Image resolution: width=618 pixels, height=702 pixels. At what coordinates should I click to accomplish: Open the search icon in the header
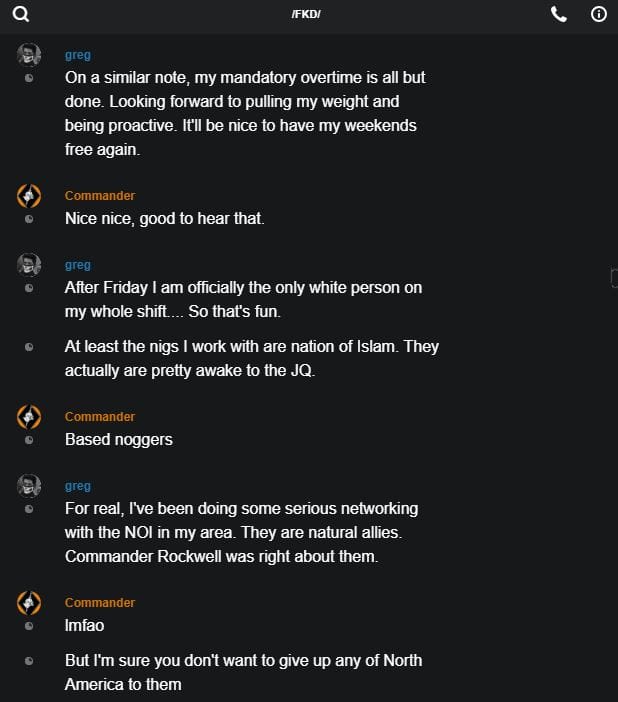click(21, 14)
